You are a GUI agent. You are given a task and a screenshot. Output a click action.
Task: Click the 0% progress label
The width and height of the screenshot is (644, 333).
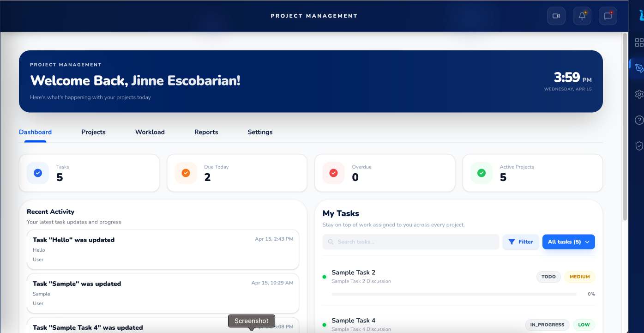[591, 294]
